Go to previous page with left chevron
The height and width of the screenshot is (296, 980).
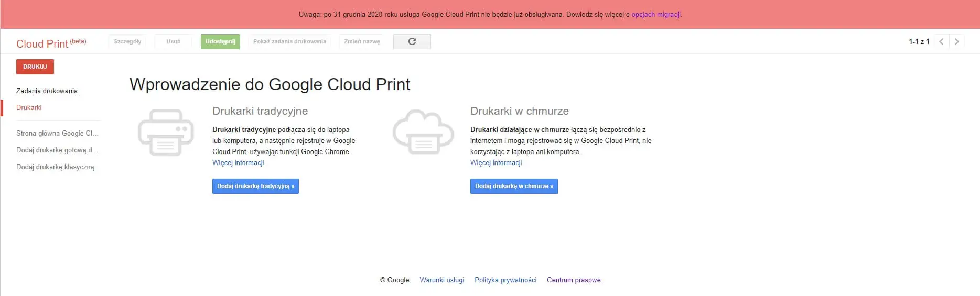(941, 41)
